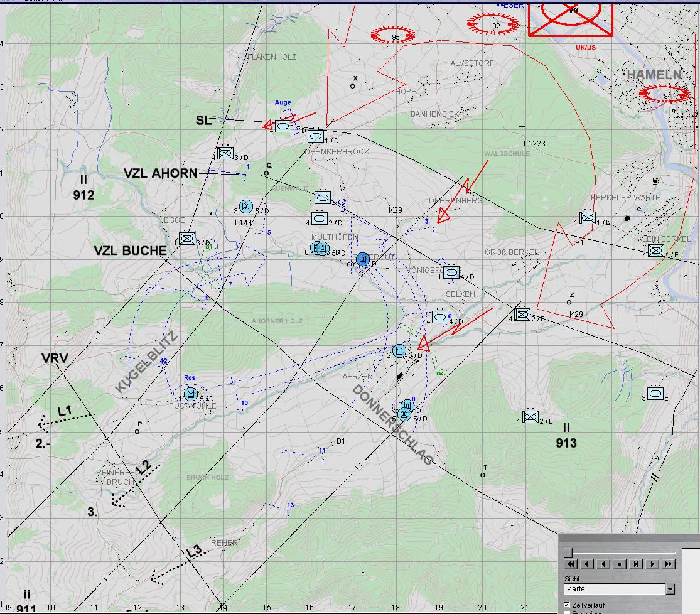Select the red UK/US enemy unit symbol
This screenshot has width=700, height=614.
tap(571, 19)
